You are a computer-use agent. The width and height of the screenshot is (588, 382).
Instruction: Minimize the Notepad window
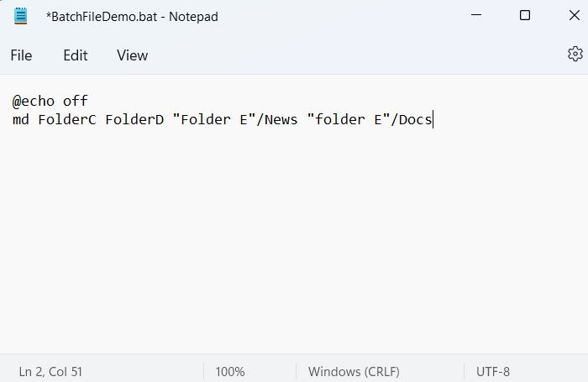click(x=476, y=15)
